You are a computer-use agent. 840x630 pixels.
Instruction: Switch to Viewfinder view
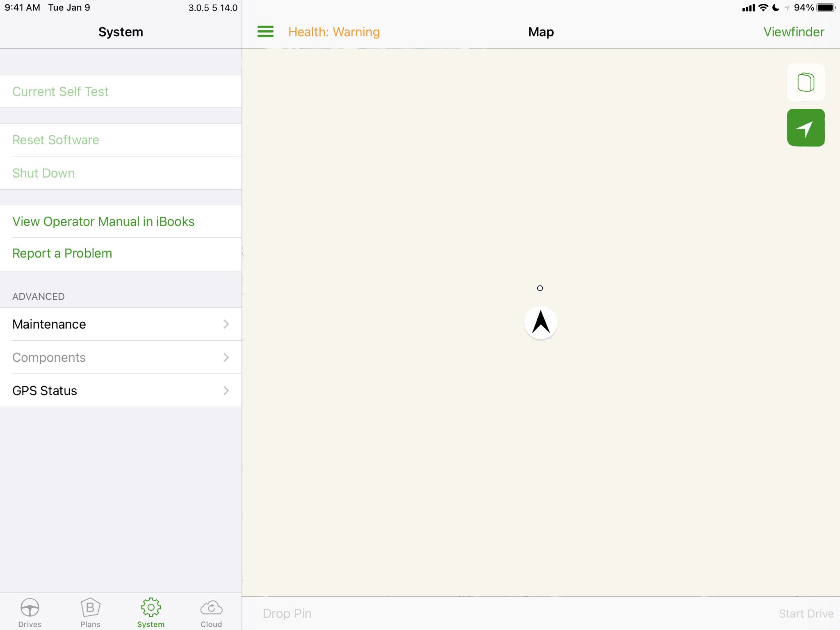pos(793,32)
